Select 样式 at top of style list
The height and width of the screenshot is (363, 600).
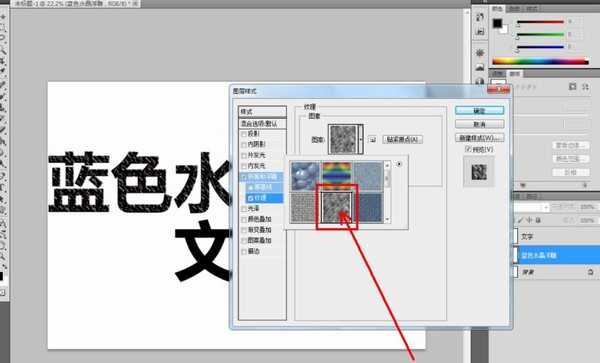point(262,112)
